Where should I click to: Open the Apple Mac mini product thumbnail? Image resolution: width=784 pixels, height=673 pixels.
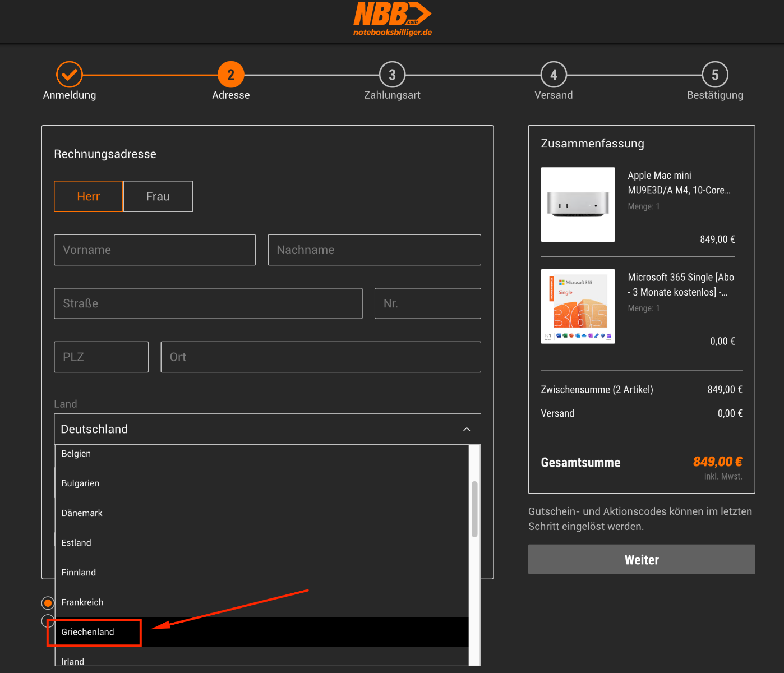(x=578, y=205)
